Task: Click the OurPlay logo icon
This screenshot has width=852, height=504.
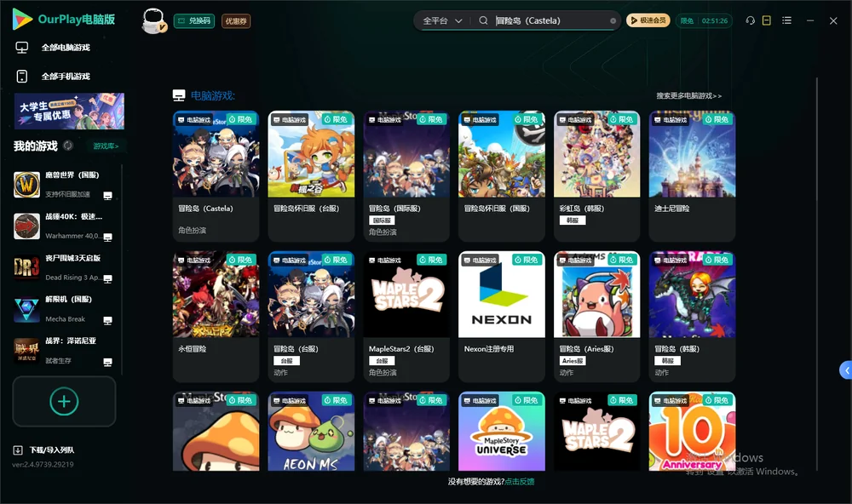Action: point(22,19)
